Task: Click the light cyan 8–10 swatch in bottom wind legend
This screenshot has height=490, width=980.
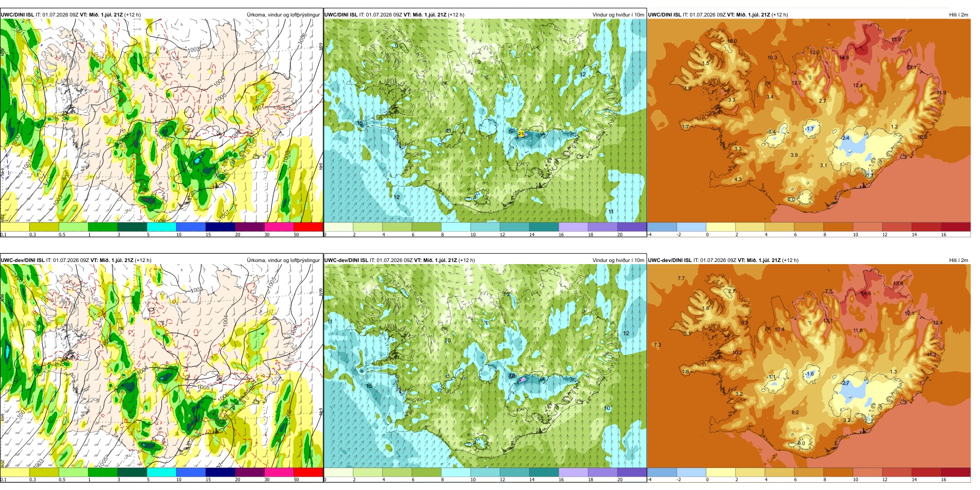Action: 456,472
